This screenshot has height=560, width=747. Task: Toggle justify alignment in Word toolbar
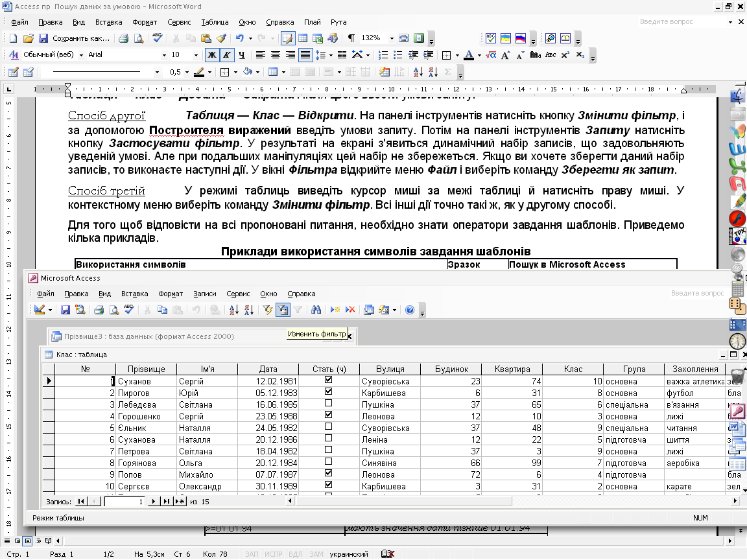pyautogui.click(x=305, y=55)
